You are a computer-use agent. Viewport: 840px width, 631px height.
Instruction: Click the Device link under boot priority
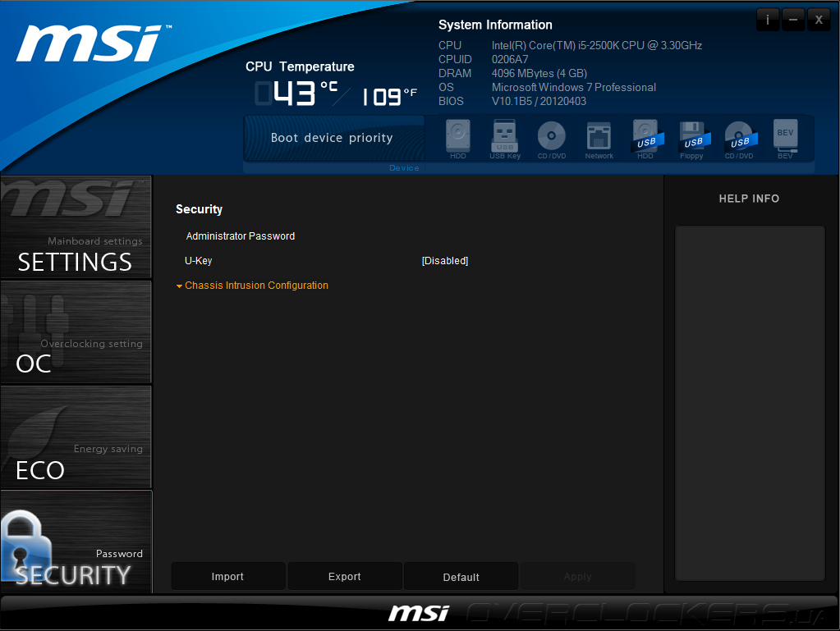[x=404, y=168]
